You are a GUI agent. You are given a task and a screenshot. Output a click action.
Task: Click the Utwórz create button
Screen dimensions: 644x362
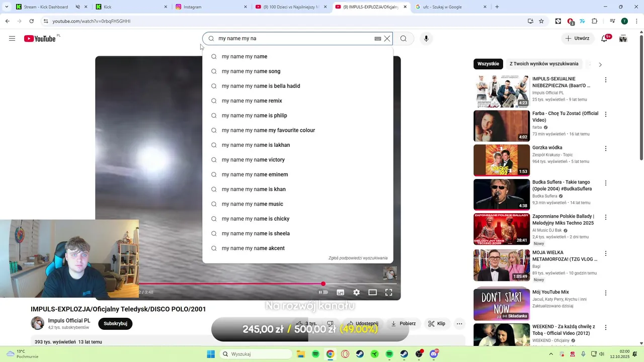coord(577,39)
